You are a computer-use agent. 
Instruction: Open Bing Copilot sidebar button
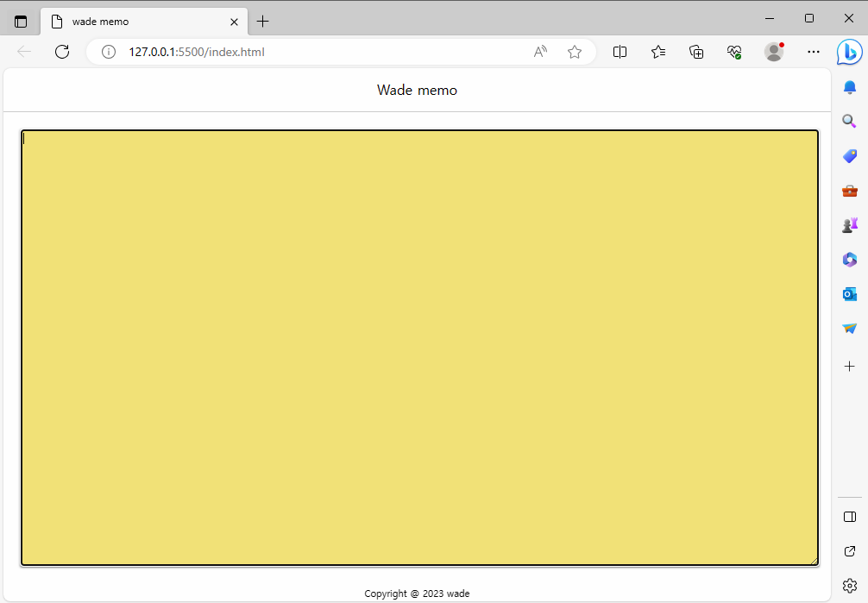coord(849,52)
